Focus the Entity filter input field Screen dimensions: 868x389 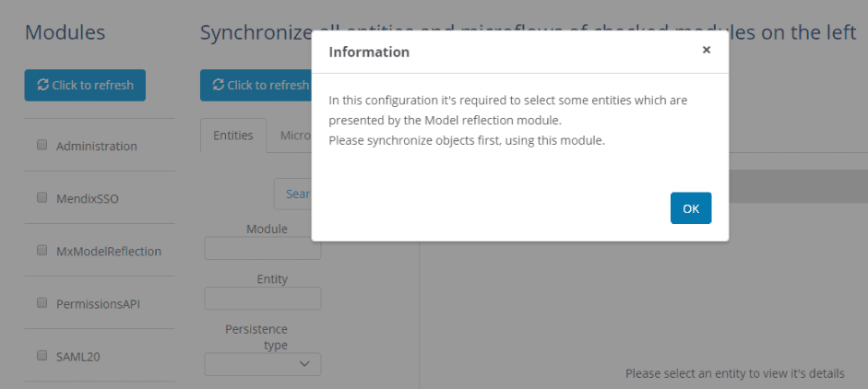click(x=262, y=299)
